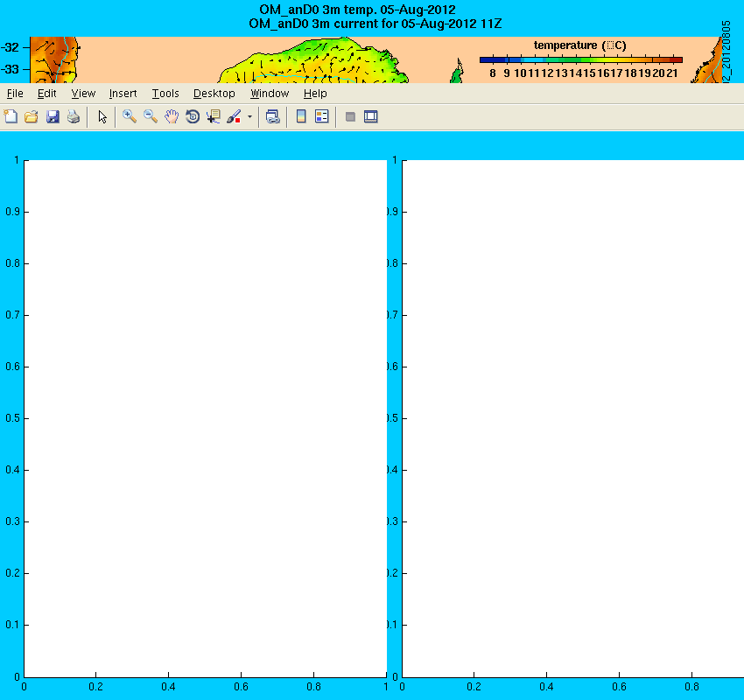This screenshot has width=744, height=700.
Task: Open a file with the folder icon
Action: click(32, 116)
